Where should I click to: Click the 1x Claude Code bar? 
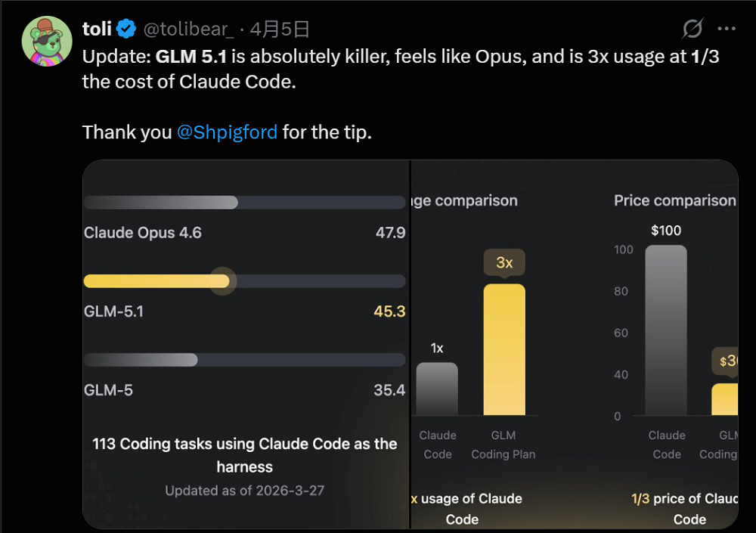click(x=438, y=388)
